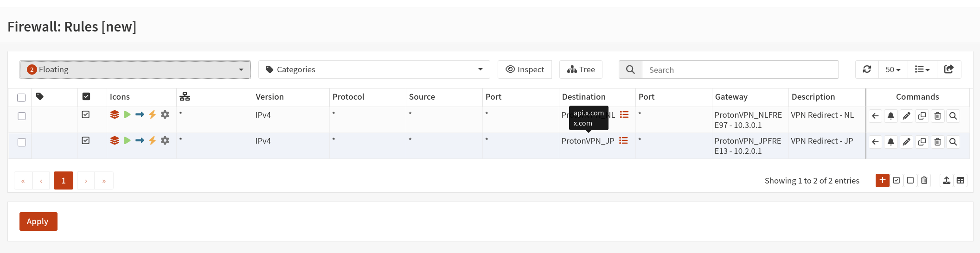Select the checkbox for ProtonVPN_JP row

coord(21,142)
